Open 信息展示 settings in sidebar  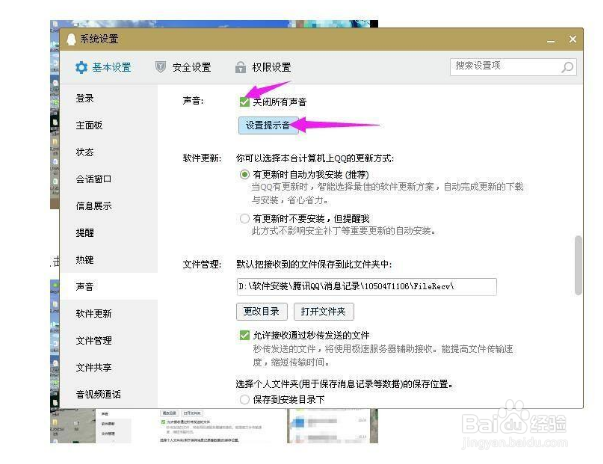pos(94,206)
